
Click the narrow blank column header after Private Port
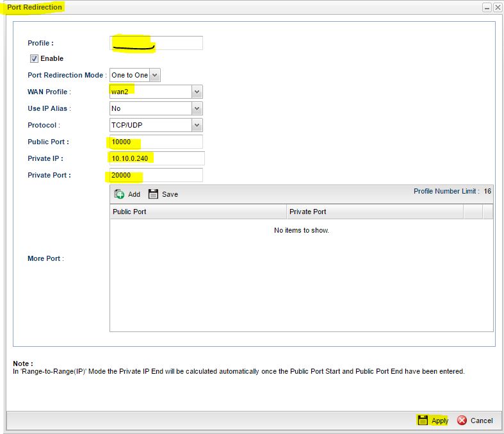point(473,212)
